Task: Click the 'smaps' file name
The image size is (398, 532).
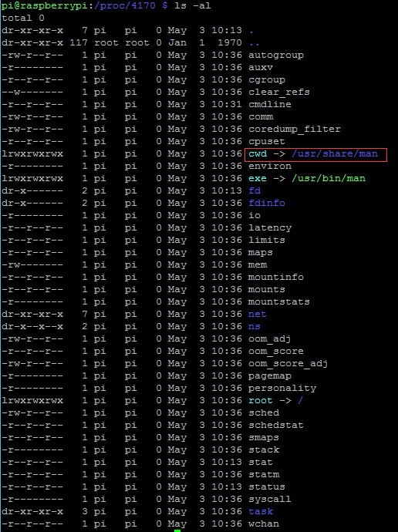Action: click(x=264, y=438)
